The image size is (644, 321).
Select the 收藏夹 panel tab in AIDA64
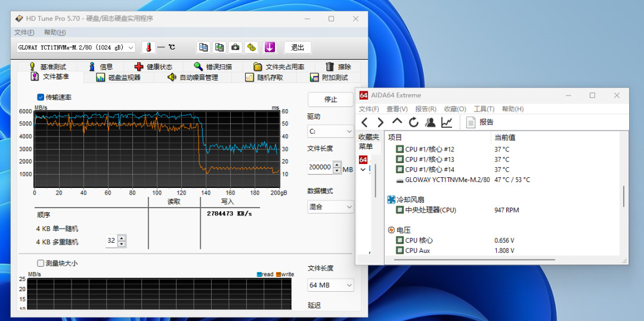369,137
